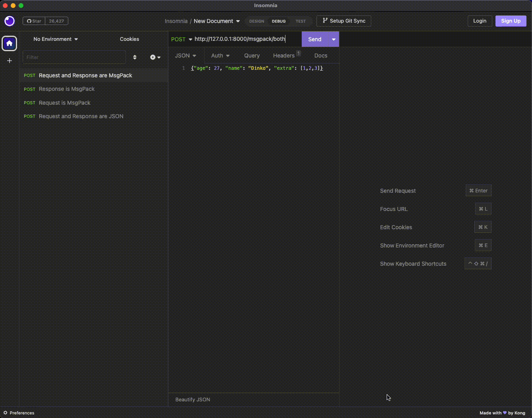Focus the request Filter field

[x=74, y=57]
